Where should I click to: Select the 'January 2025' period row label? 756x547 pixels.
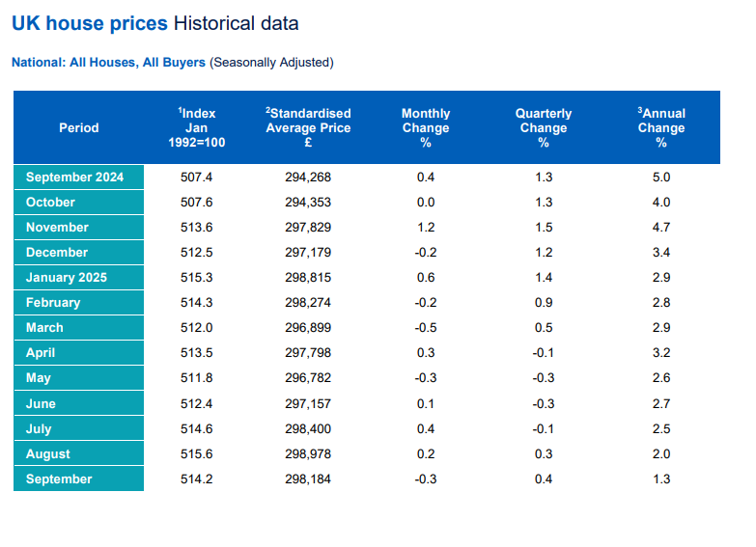(x=67, y=278)
